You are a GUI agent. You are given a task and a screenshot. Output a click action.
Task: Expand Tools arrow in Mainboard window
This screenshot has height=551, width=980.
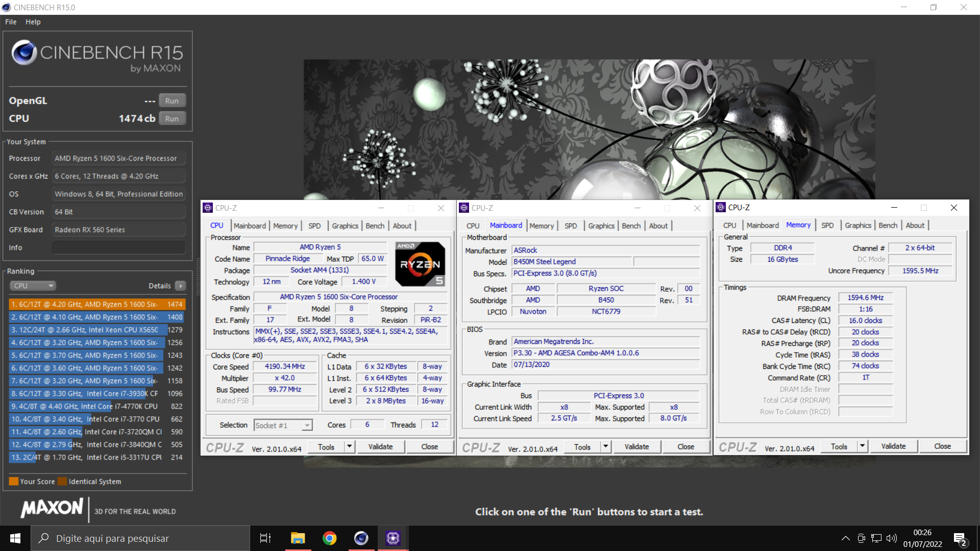coord(605,446)
